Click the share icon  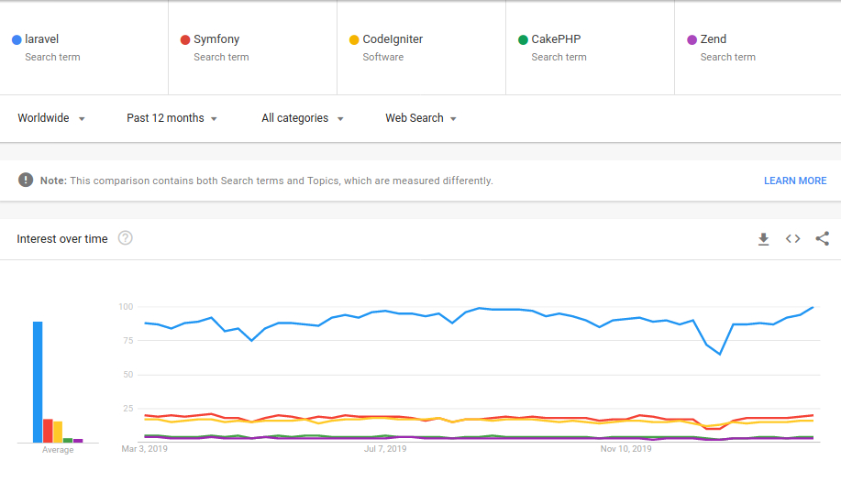coord(822,238)
